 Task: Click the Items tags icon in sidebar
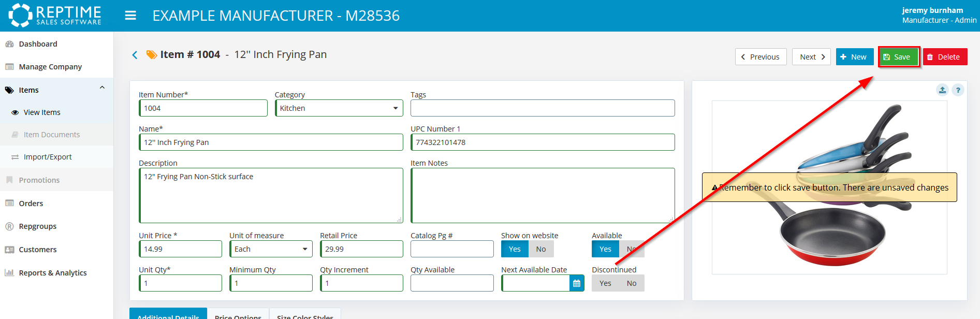click(9, 90)
